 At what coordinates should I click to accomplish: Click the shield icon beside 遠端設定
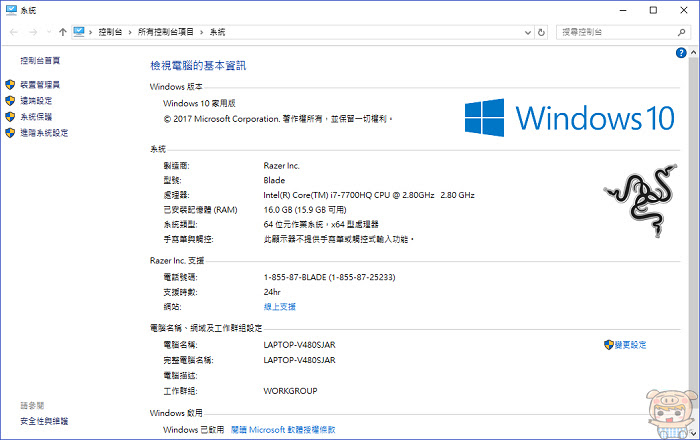click(x=10, y=101)
